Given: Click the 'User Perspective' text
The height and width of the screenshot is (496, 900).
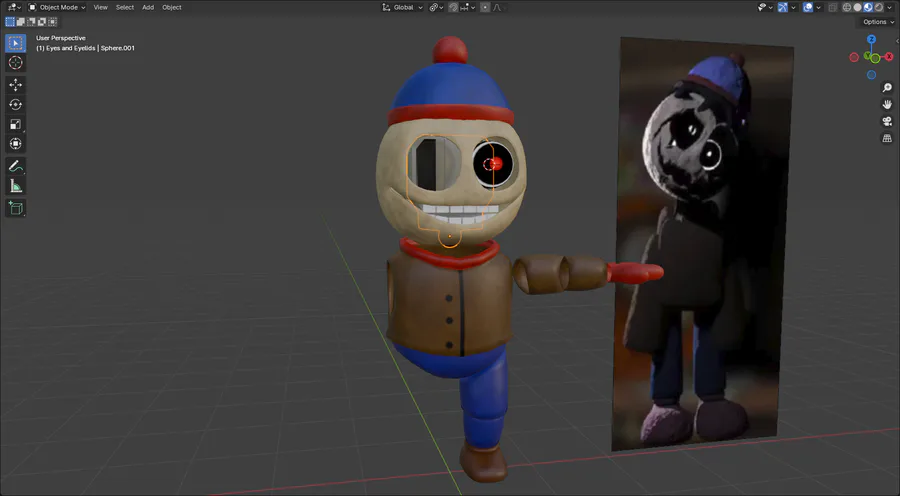Looking at the screenshot, I should click(x=61, y=38).
